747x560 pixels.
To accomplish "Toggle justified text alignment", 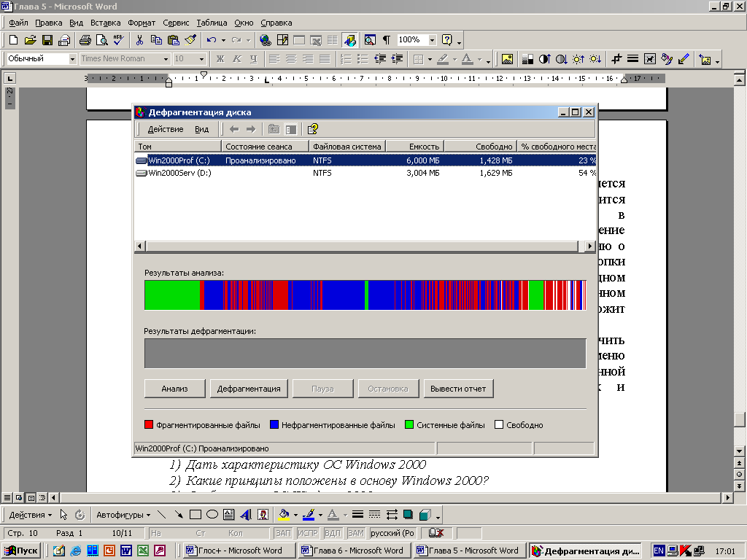I will tap(325, 58).
